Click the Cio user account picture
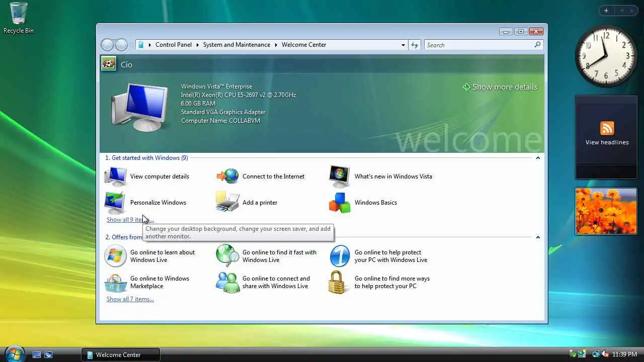Screen dimensions: 644x362 coord(108,64)
